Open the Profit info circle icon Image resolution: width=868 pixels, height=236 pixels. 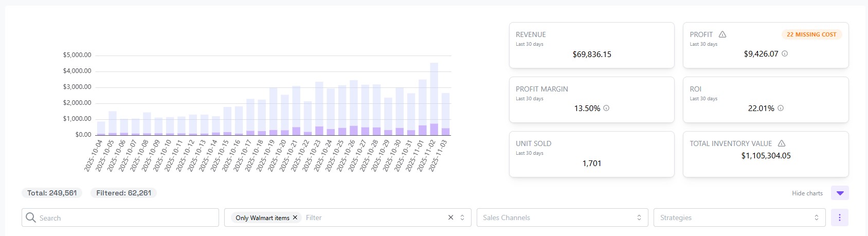(x=785, y=53)
